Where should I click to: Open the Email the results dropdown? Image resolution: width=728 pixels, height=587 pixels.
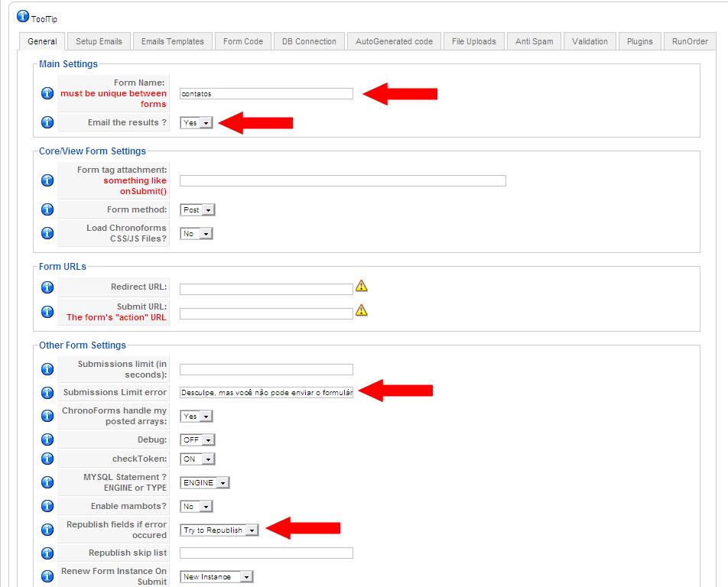197,122
